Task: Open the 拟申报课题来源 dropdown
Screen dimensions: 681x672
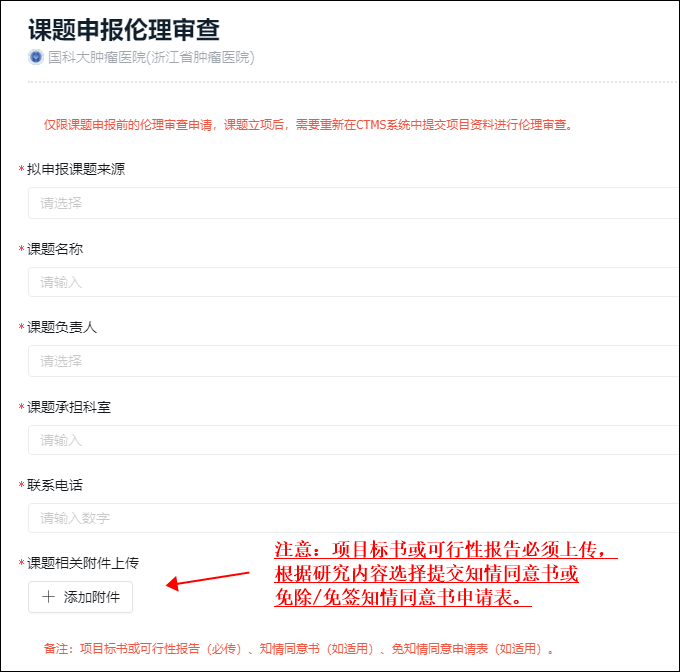Action: coord(354,203)
